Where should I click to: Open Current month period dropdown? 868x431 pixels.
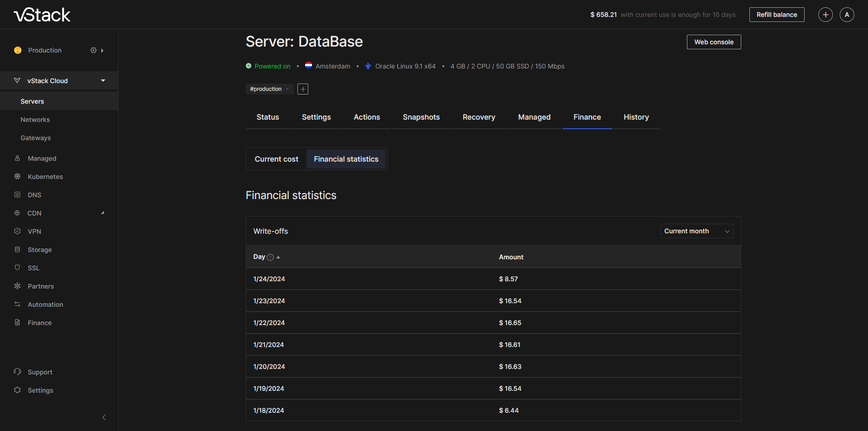[x=696, y=231]
